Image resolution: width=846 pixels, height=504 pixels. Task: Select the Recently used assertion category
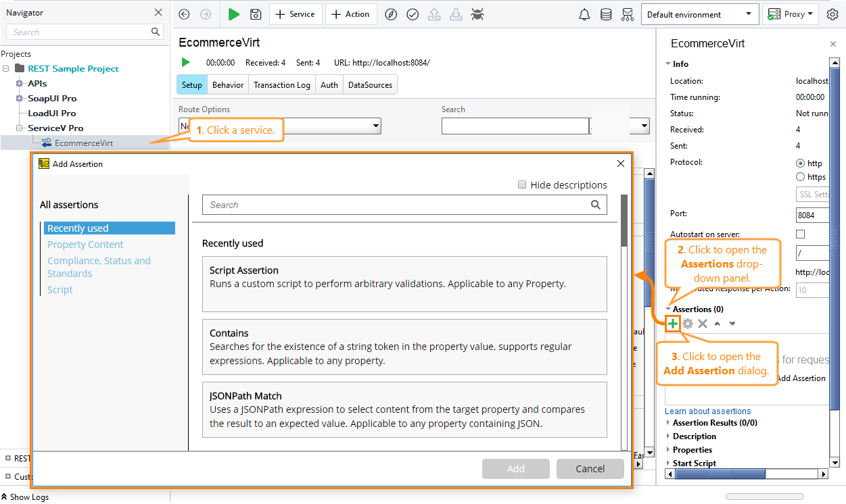110,228
